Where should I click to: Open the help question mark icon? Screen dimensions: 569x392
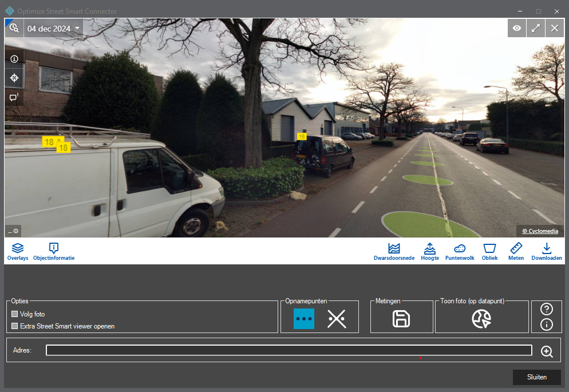point(547,309)
